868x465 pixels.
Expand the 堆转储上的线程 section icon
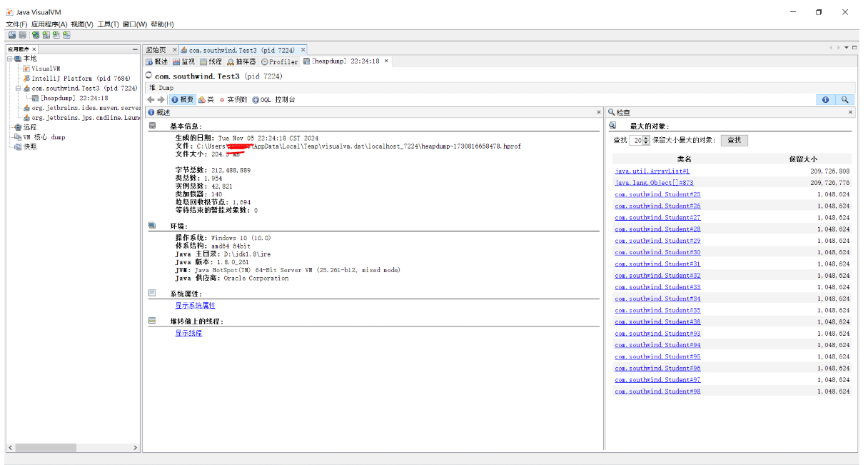[x=152, y=321]
